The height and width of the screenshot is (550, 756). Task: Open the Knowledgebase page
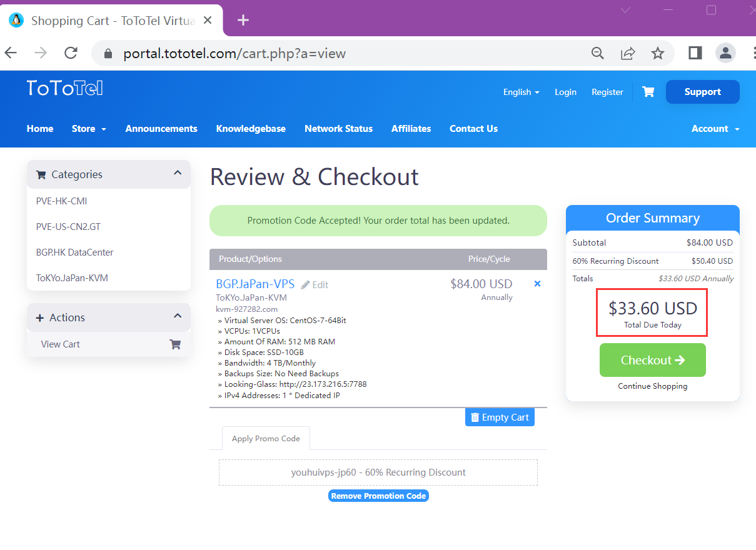[251, 129]
